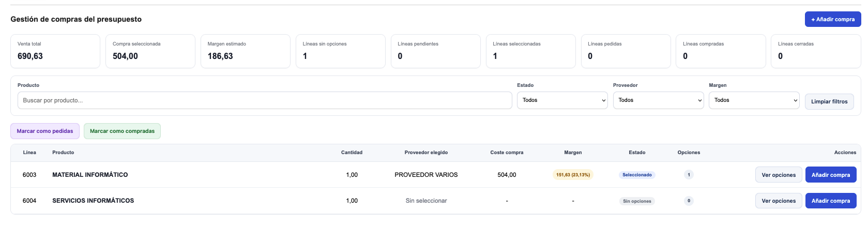Open the Margen filter dropdown
The height and width of the screenshot is (226, 868).
coord(754,100)
